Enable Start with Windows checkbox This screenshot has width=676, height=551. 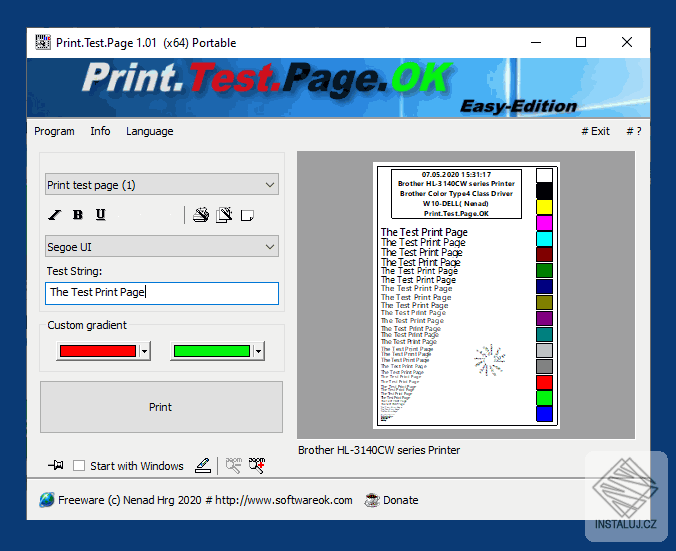pos(79,466)
